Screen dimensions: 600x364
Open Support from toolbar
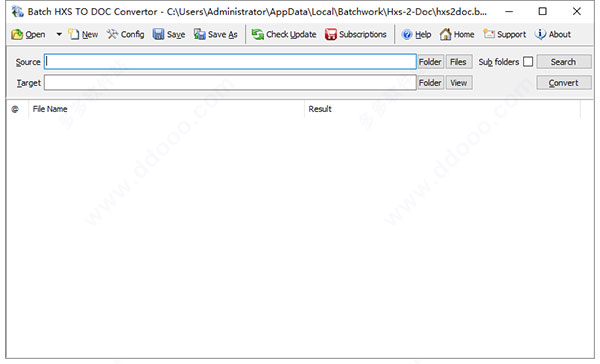[504, 34]
